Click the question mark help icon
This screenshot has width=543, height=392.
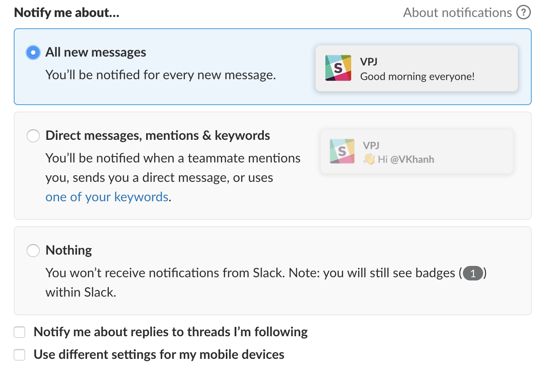523,13
